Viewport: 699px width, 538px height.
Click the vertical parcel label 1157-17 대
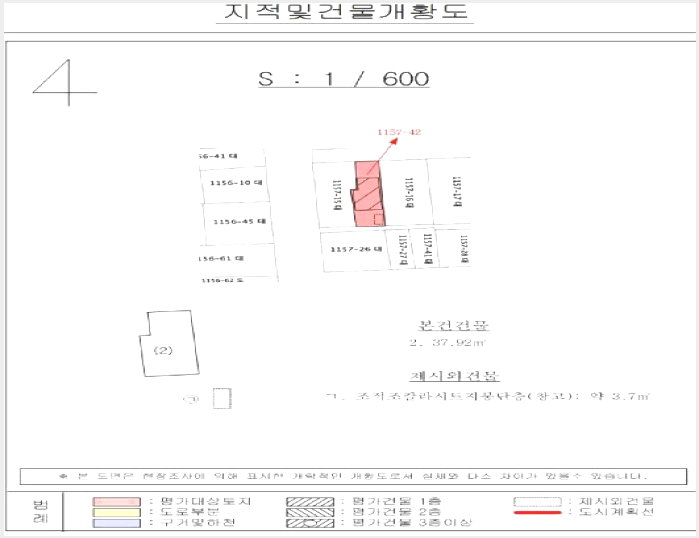(457, 192)
